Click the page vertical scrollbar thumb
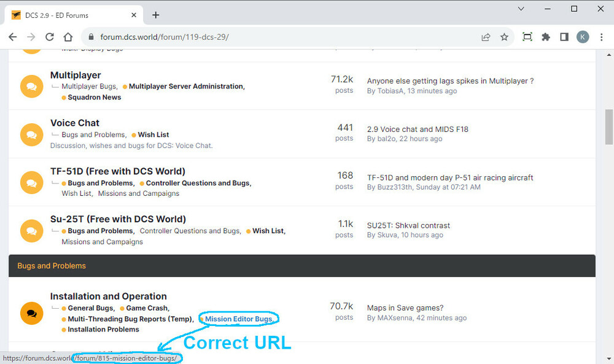614x364 pixels. click(x=609, y=127)
